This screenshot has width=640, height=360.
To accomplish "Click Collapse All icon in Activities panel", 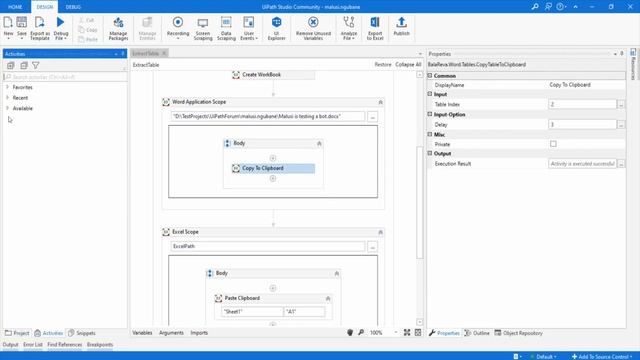I will coord(24,65).
